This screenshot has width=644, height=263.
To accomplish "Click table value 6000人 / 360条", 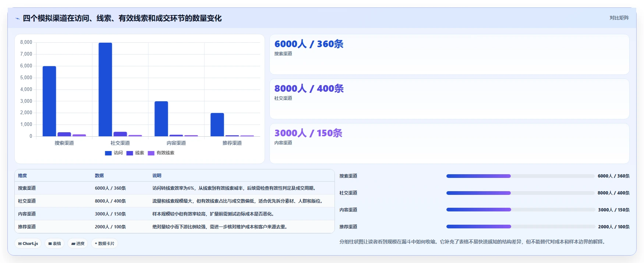I will click(x=110, y=188).
